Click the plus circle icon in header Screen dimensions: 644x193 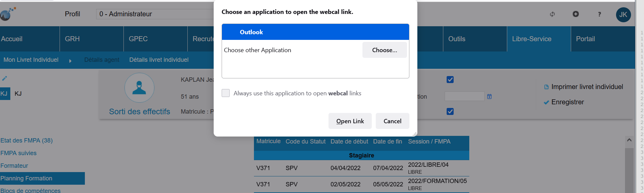(x=575, y=14)
